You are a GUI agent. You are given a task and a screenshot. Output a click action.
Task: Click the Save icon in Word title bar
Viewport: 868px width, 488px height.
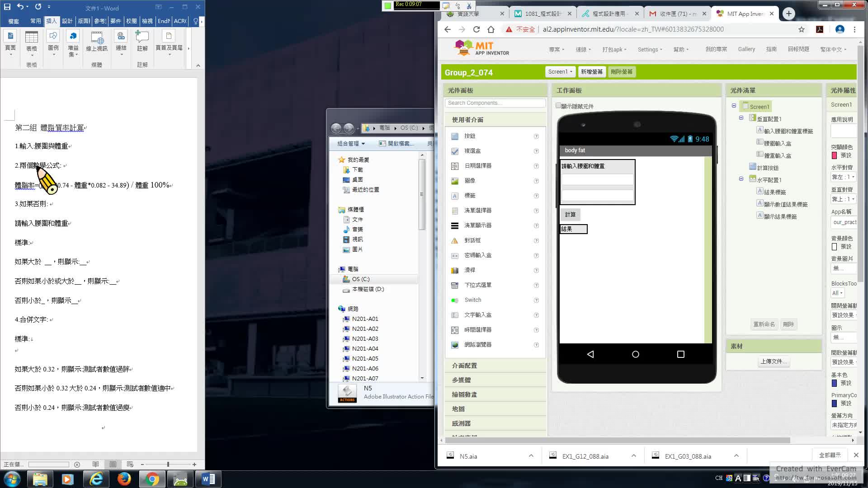tap(7, 7)
